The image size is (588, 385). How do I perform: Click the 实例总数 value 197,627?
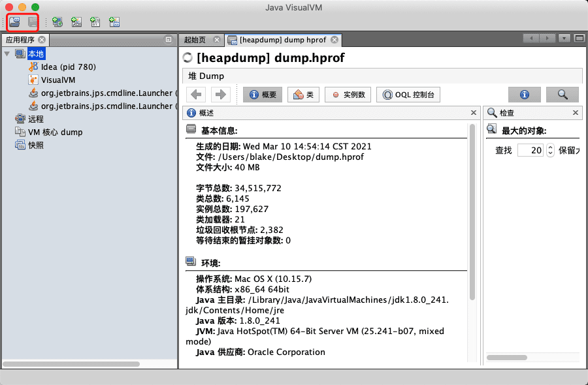click(252, 209)
